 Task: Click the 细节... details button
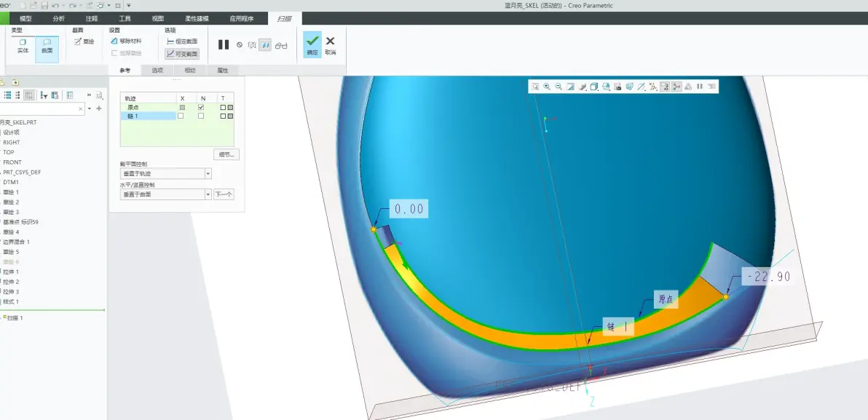pyautogui.click(x=226, y=154)
